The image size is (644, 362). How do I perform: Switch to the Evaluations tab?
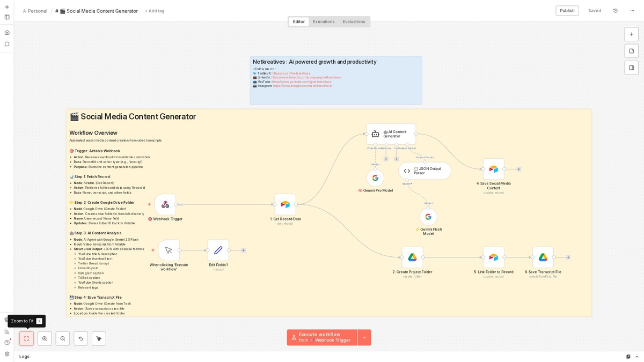[x=354, y=21]
